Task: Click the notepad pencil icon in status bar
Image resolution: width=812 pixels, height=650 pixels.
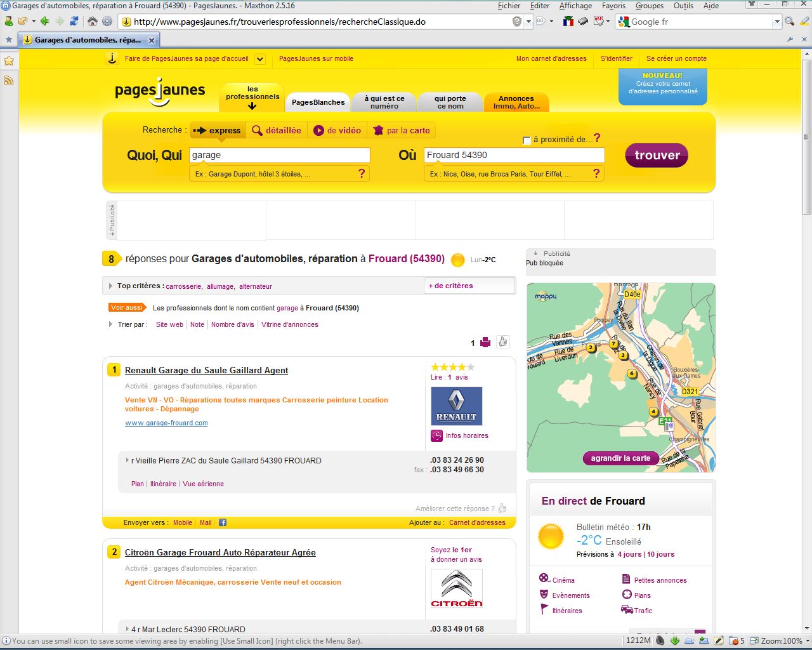Action: 719,640
